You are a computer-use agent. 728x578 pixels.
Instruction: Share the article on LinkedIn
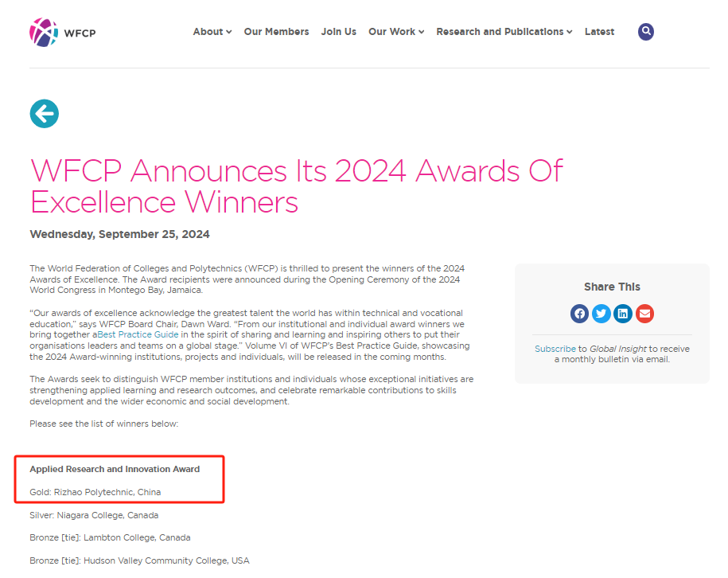tap(623, 314)
